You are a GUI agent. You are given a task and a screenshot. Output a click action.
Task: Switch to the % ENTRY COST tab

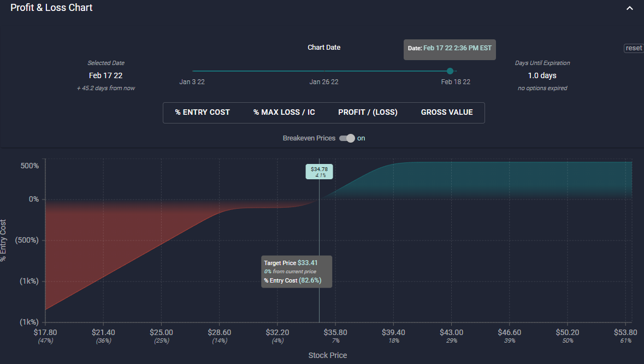coord(202,113)
